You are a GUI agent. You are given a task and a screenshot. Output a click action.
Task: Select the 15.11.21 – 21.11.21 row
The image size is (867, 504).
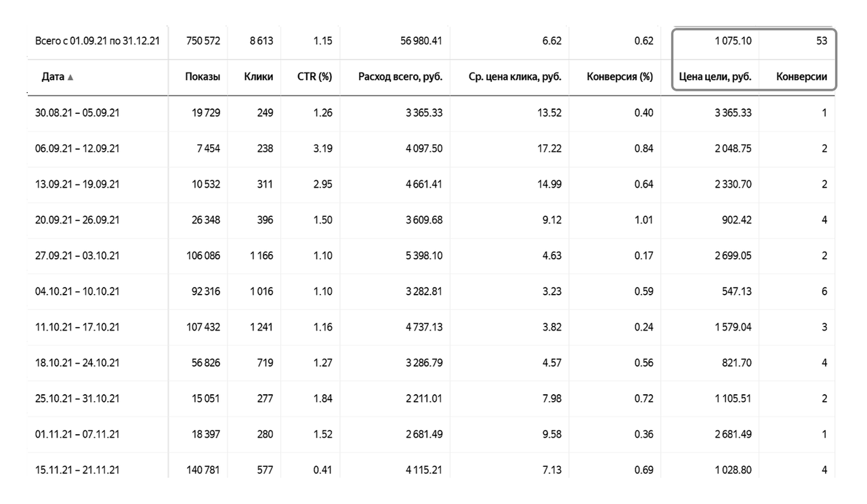point(77,470)
